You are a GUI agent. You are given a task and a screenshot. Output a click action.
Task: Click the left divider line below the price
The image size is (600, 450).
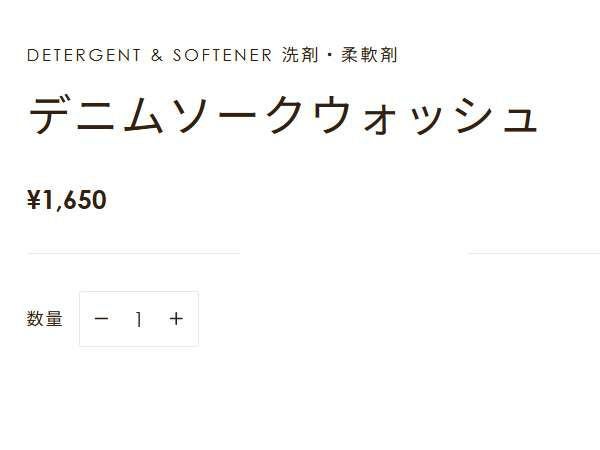(133, 253)
